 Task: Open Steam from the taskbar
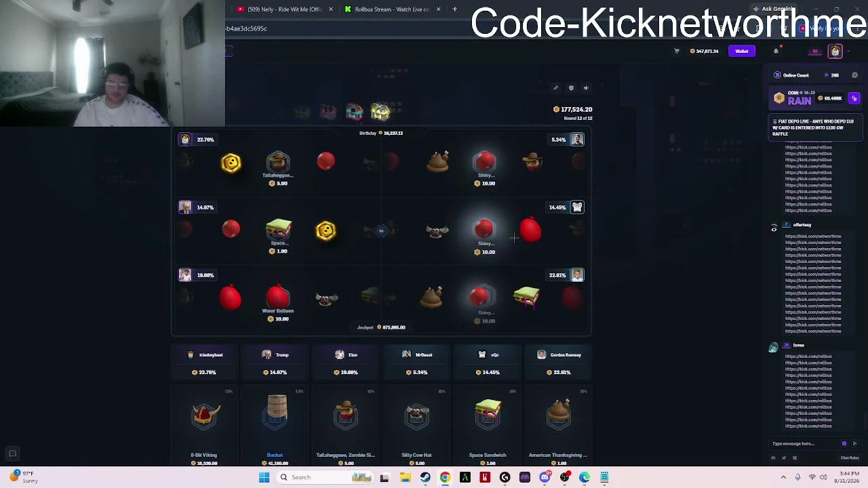[425, 478]
